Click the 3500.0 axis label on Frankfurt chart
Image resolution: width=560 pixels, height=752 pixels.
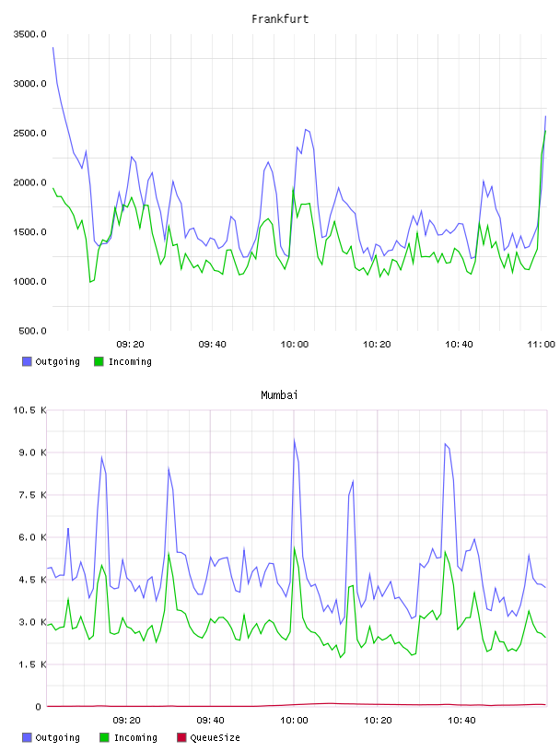[29, 34]
